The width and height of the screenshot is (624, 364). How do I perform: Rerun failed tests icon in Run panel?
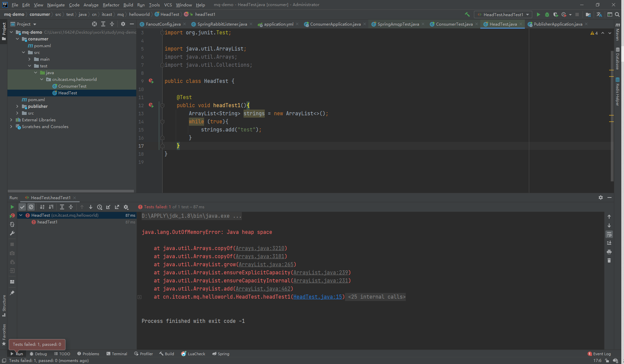point(12,215)
